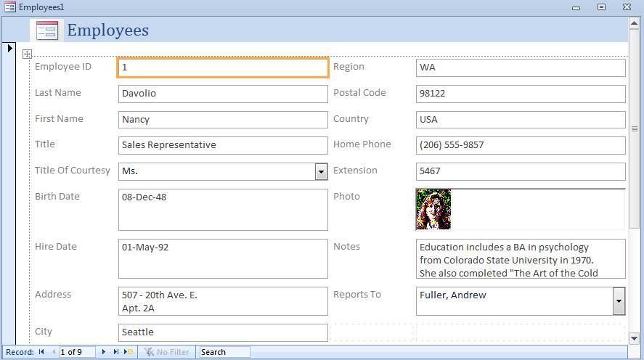The height and width of the screenshot is (360, 644).
Task: Click the Home Phone field
Action: 520,145
